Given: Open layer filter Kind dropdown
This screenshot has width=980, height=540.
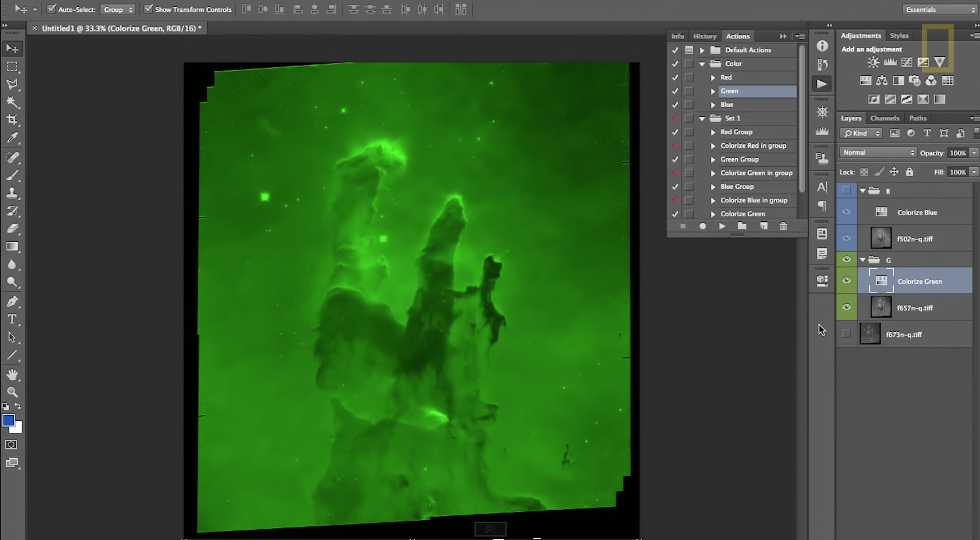Looking at the screenshot, I should coord(861,134).
